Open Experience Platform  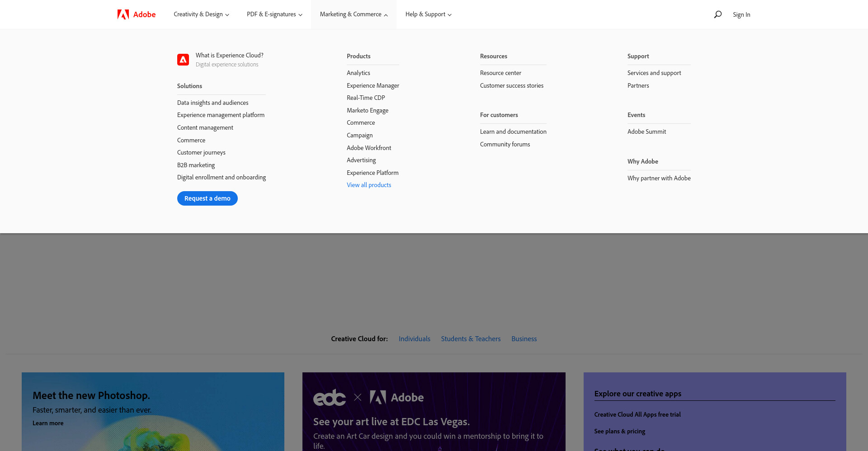tap(373, 173)
